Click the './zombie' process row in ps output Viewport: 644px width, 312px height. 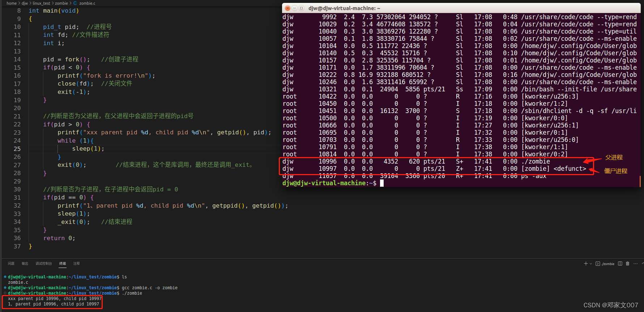pyautogui.click(x=416, y=161)
